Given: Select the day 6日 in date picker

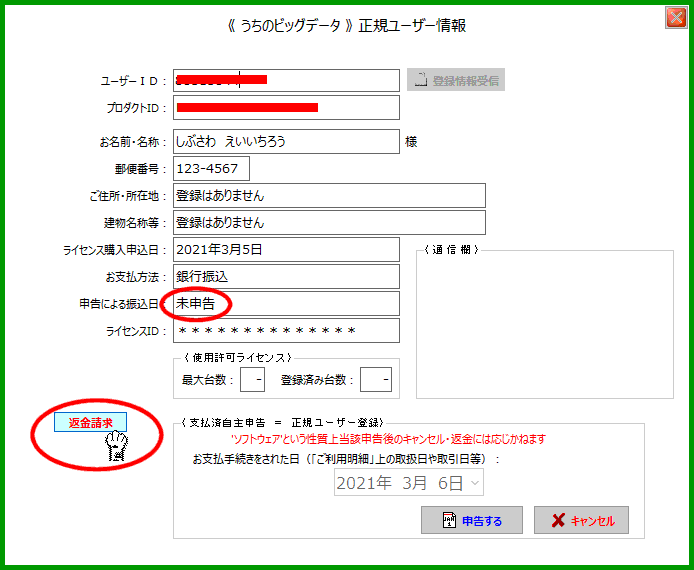Looking at the screenshot, I should (x=451, y=483).
